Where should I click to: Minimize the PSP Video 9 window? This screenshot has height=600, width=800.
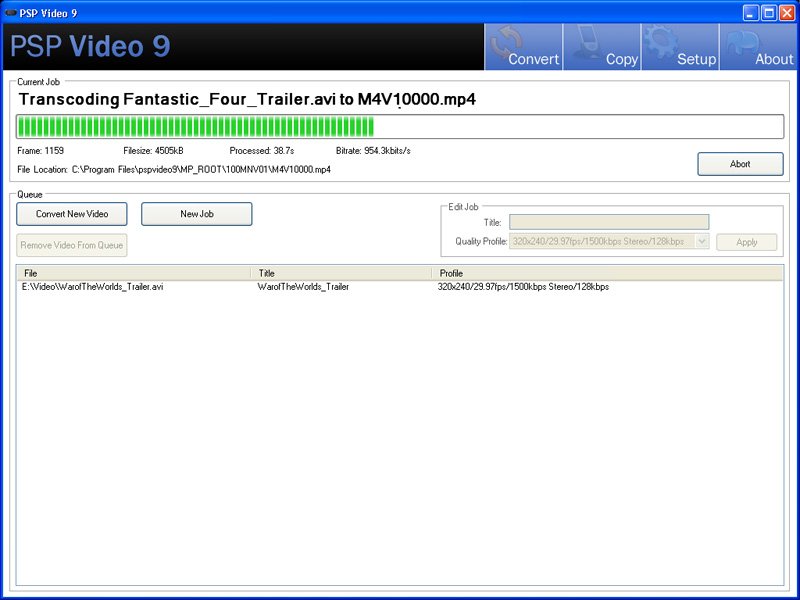click(x=751, y=13)
